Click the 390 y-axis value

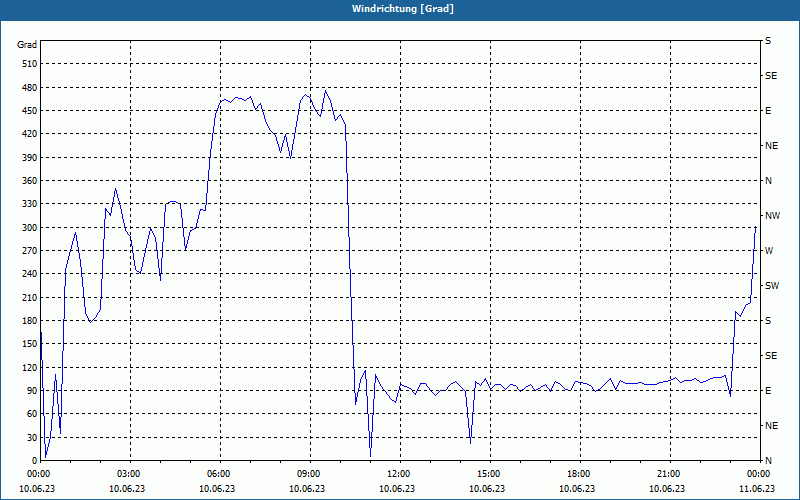30,158
